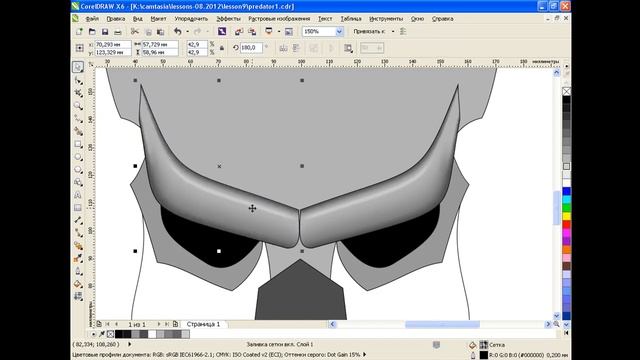Open the Растровые изображения menu
This screenshot has height=360, width=640.
tap(279, 19)
